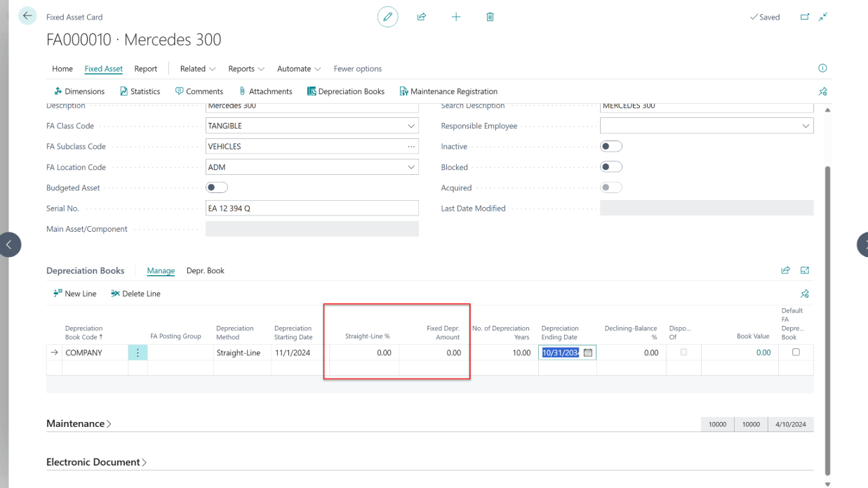The image size is (868, 488).
Task: Click the plus icon to create new
Action: 456,17
